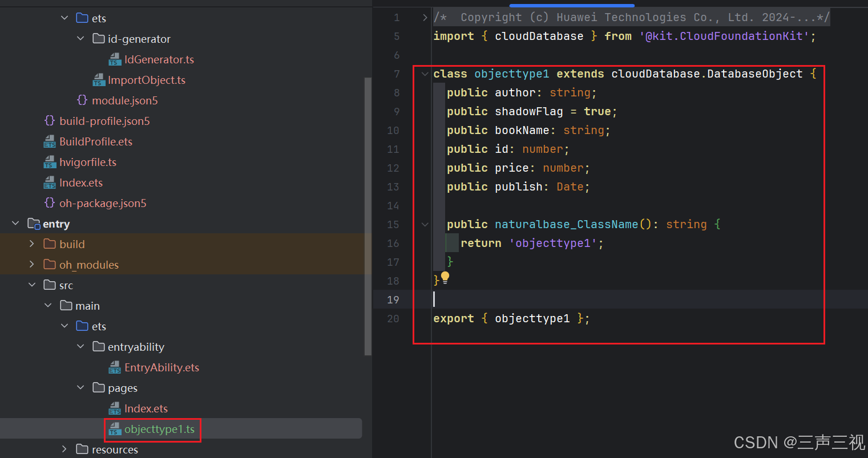The image size is (868, 458).
Task: Collapse the pages folder chevron
Action: click(80, 388)
